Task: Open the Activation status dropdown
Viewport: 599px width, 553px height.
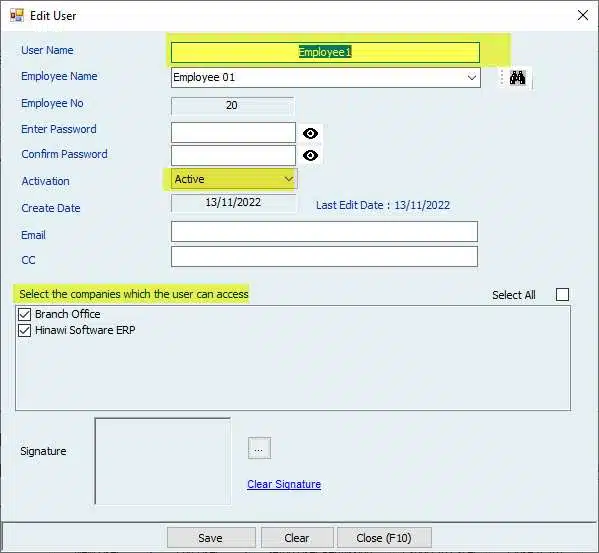Action: pyautogui.click(x=234, y=179)
